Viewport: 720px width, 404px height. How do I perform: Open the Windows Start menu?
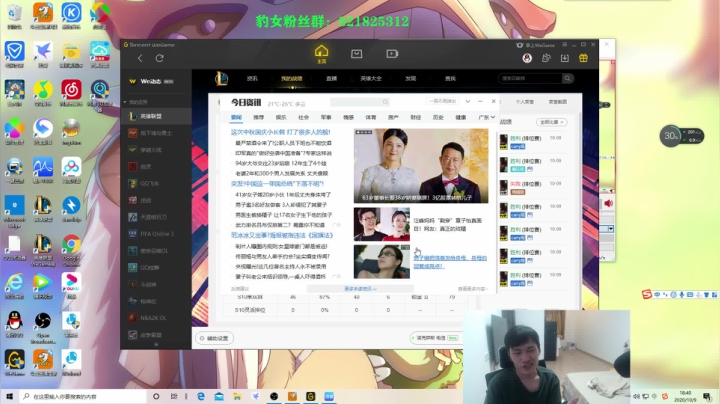point(9,396)
